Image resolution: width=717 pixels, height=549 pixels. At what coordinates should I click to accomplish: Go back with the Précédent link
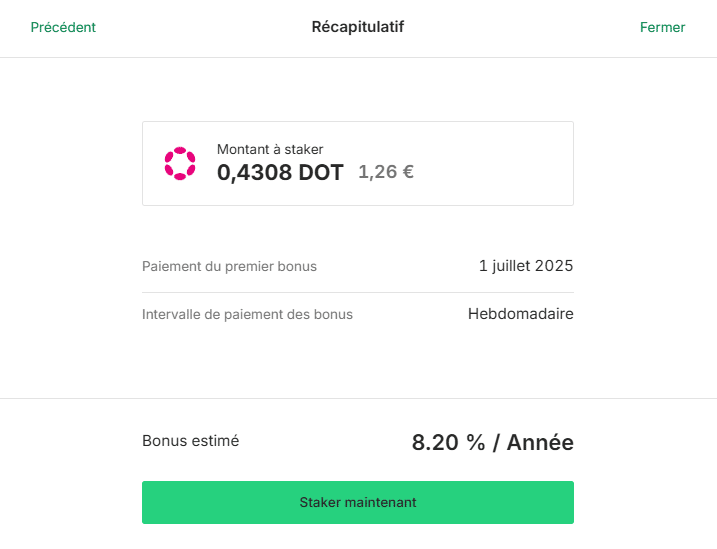pyautogui.click(x=63, y=27)
